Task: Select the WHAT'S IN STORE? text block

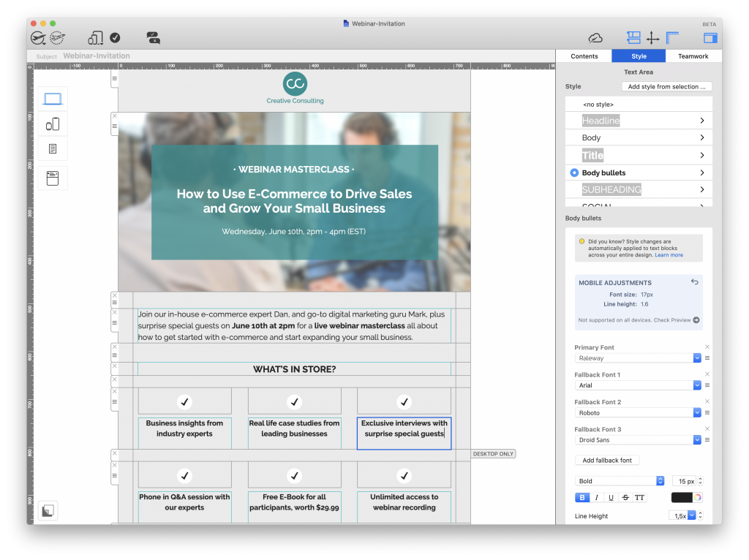Action: tap(294, 369)
